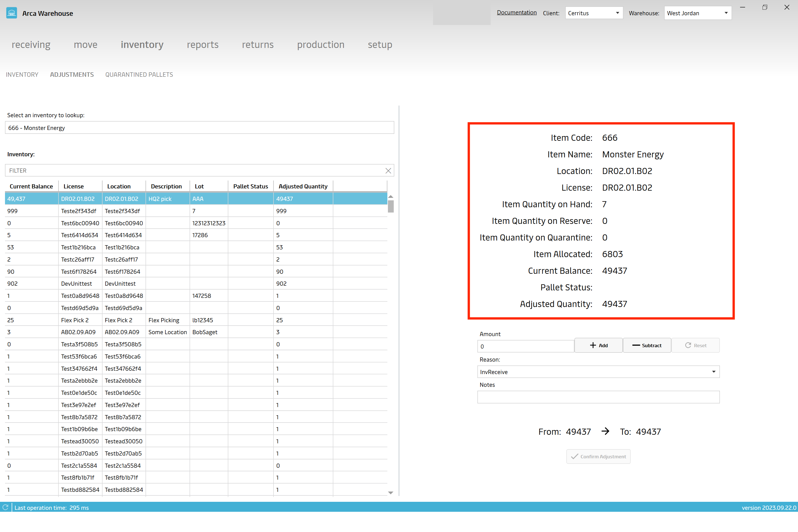Screen dimensions: 798x532
Task: Click the Notes input field
Action: [598, 397]
